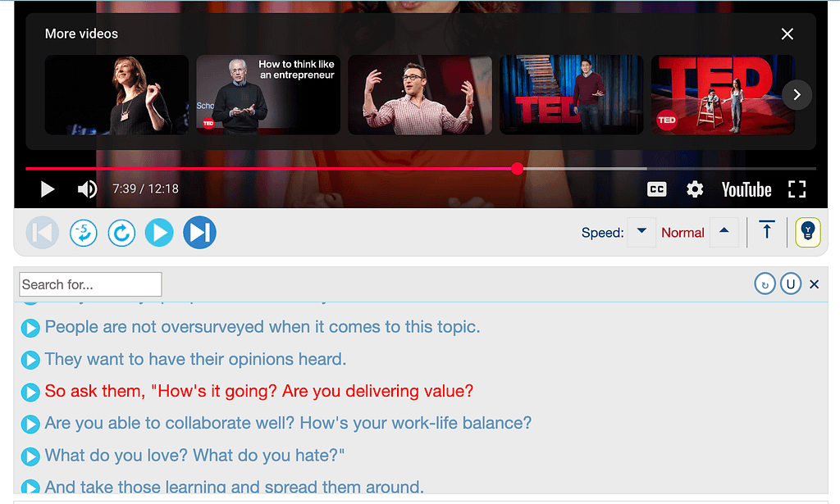Click the scroll-to-top arrow icon
This screenshot has height=504, width=840.
pos(767,231)
